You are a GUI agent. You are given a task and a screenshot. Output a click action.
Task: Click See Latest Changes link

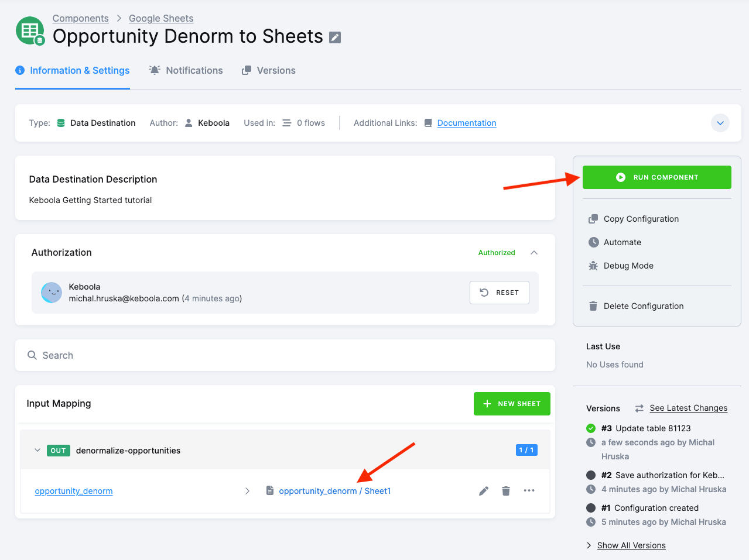pyautogui.click(x=689, y=408)
